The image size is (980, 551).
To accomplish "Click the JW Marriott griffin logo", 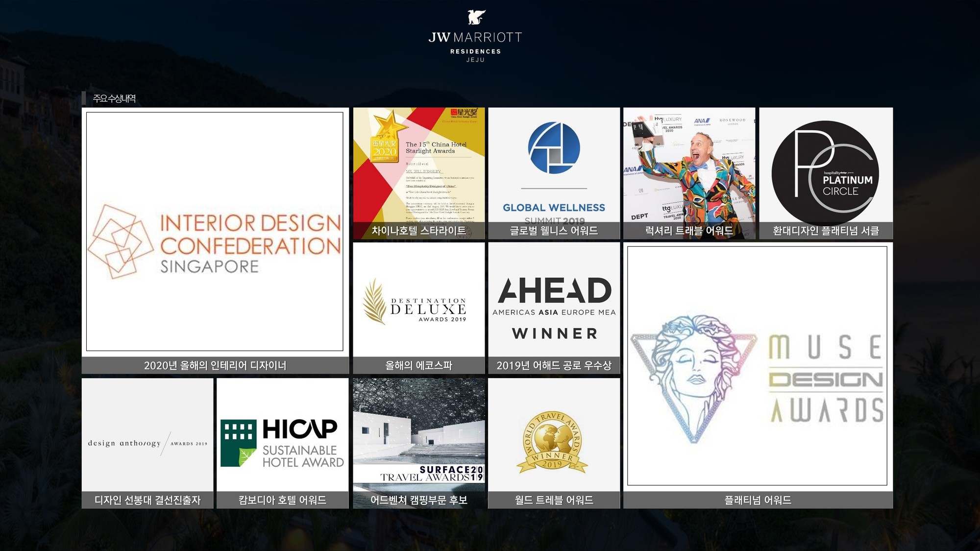I will point(476,17).
